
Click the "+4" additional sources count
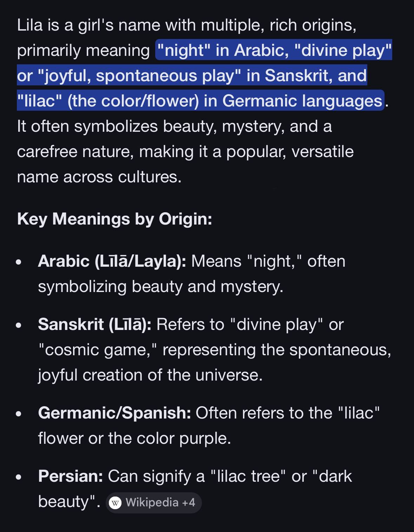click(189, 503)
